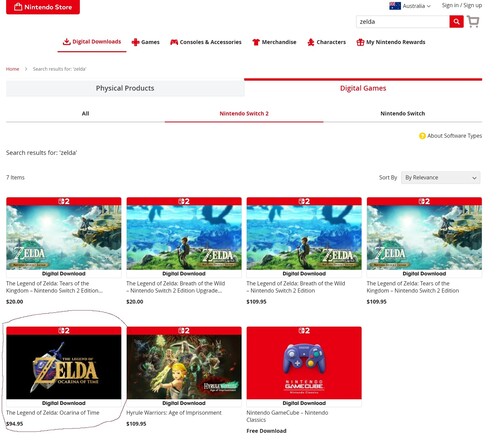Screen dimensions: 500x440
Task: Open the $20.00 Tears of the Kingdom thumbnail
Action: [64, 237]
